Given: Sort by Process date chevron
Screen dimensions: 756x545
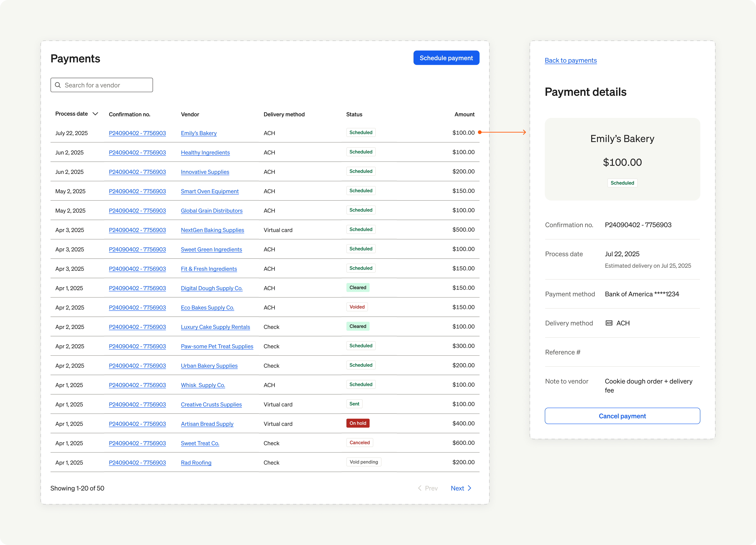Looking at the screenshot, I should [x=95, y=114].
